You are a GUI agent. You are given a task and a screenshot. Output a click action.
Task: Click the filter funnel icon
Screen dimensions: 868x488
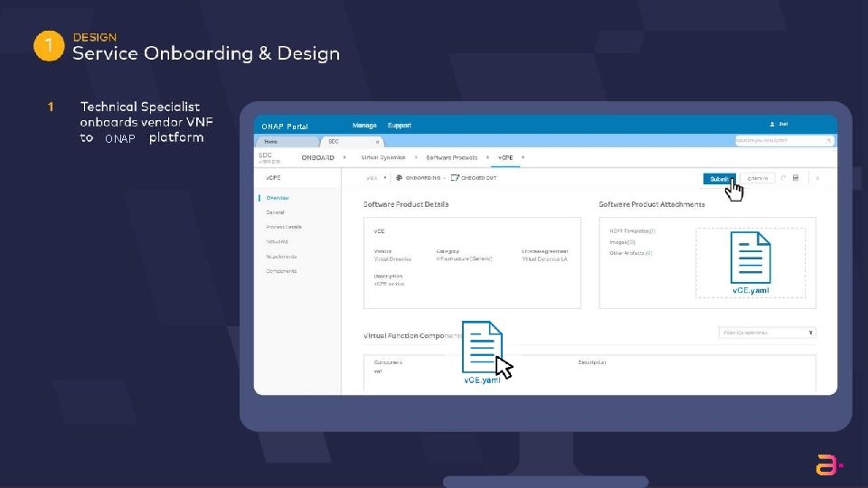point(810,333)
